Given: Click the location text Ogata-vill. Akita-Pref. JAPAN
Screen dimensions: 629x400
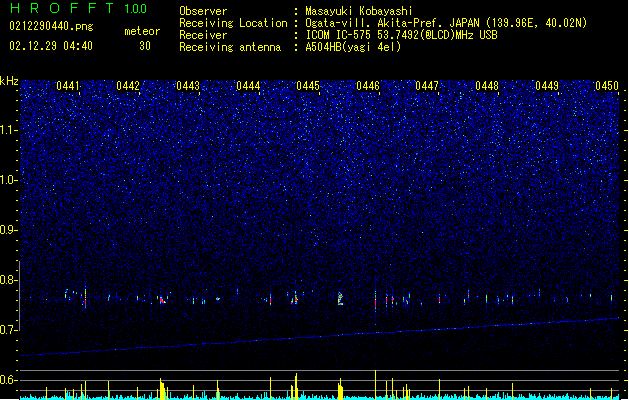Looking at the screenshot, I should pos(392,23).
